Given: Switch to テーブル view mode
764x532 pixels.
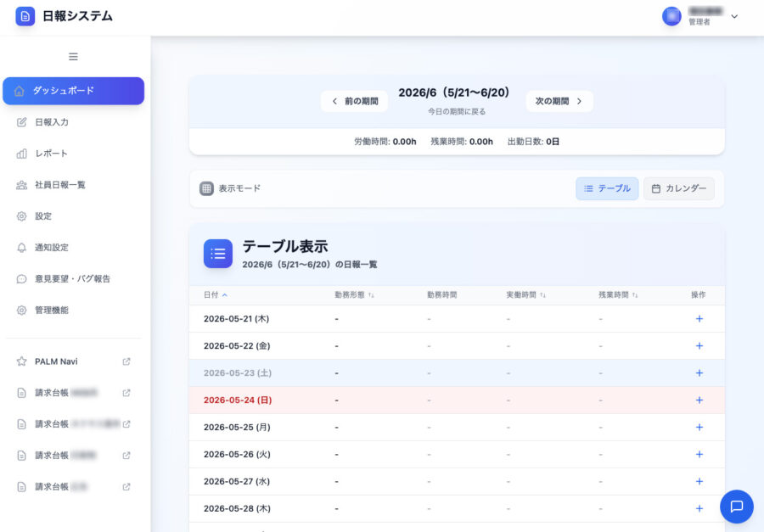Looking at the screenshot, I should click(x=607, y=188).
